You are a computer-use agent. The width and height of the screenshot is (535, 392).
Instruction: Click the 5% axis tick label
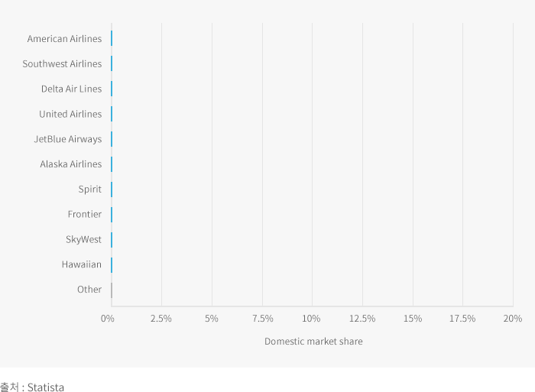(x=212, y=319)
